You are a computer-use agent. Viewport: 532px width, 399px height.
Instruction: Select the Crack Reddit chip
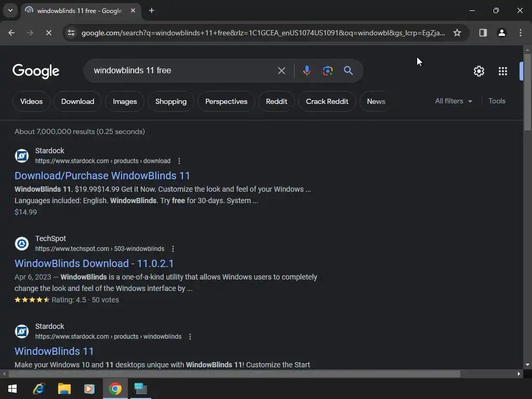(327, 101)
